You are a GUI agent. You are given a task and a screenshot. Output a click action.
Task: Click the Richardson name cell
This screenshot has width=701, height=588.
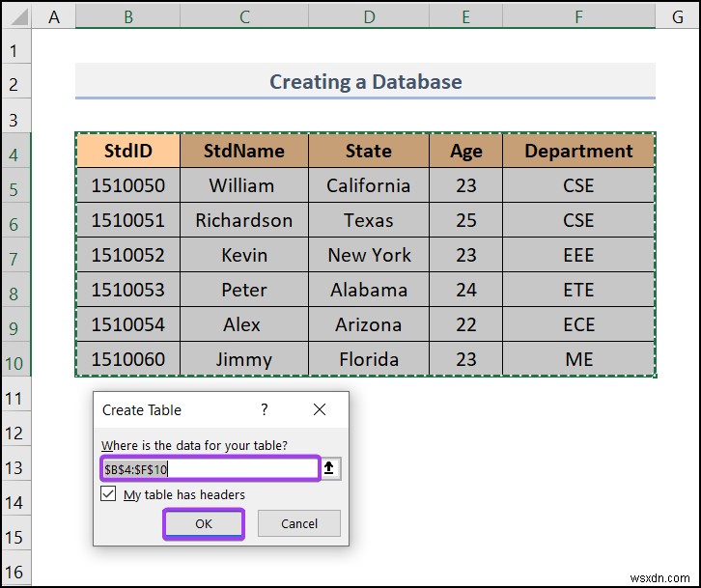[244, 220]
